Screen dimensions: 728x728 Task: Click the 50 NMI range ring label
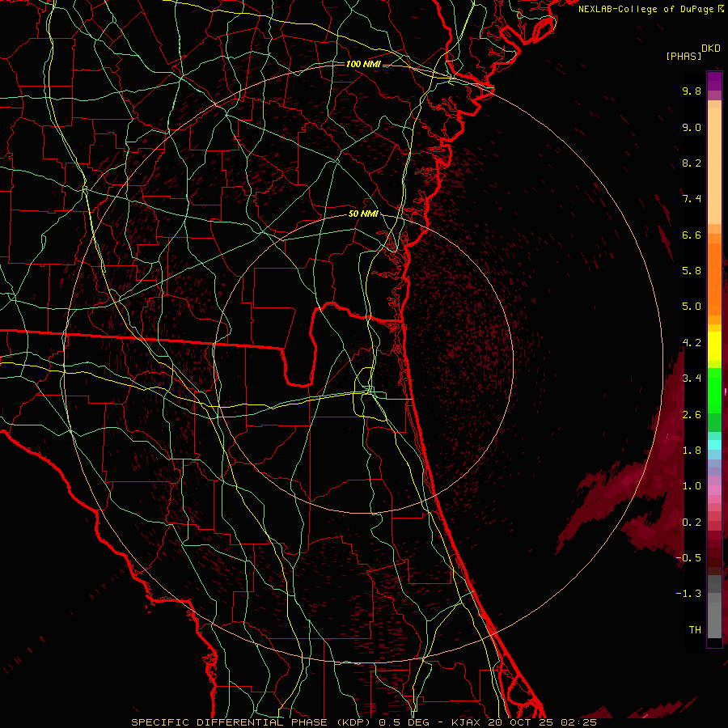click(363, 214)
